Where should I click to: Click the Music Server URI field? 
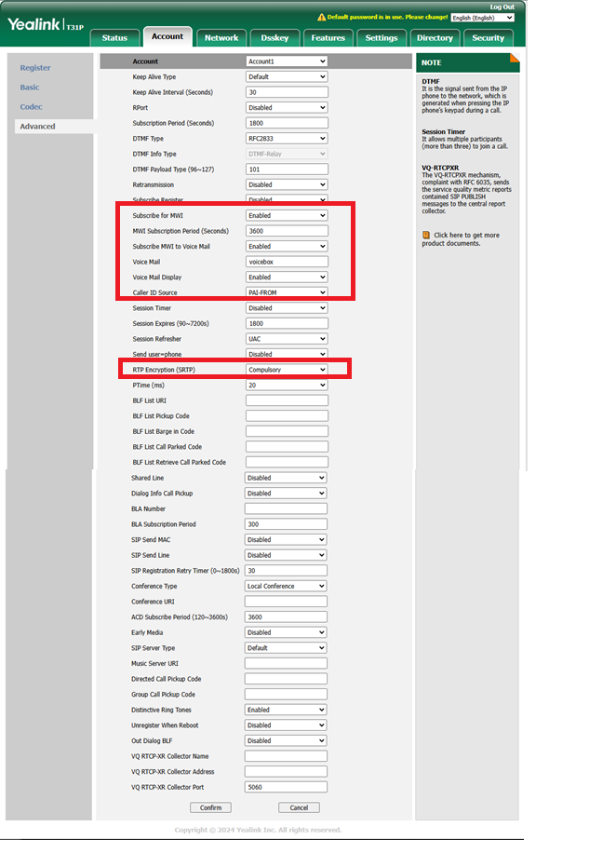286,663
